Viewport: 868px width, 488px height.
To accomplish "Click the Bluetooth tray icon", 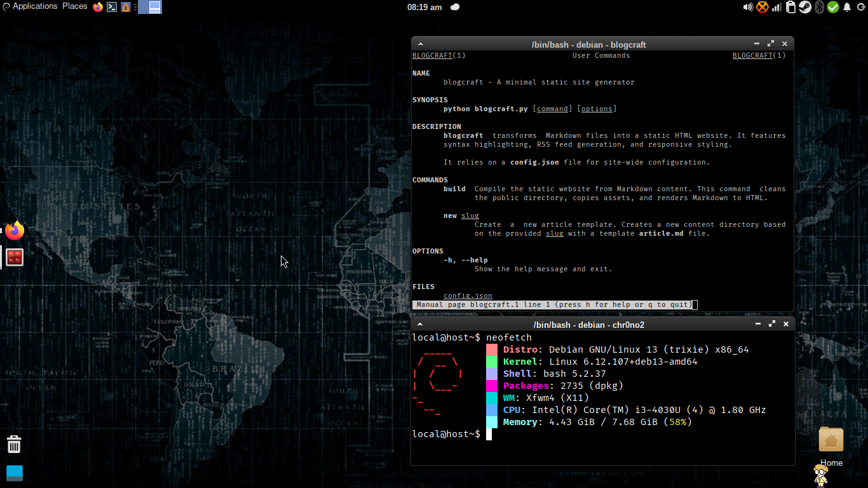I will point(820,7).
